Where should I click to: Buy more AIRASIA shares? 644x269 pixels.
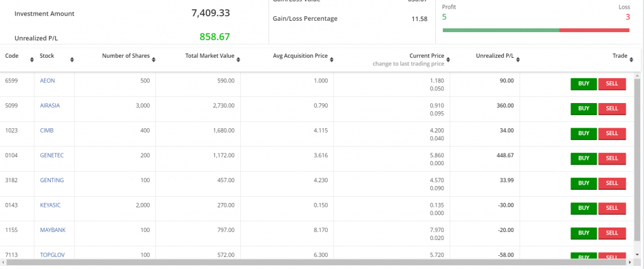584,109
